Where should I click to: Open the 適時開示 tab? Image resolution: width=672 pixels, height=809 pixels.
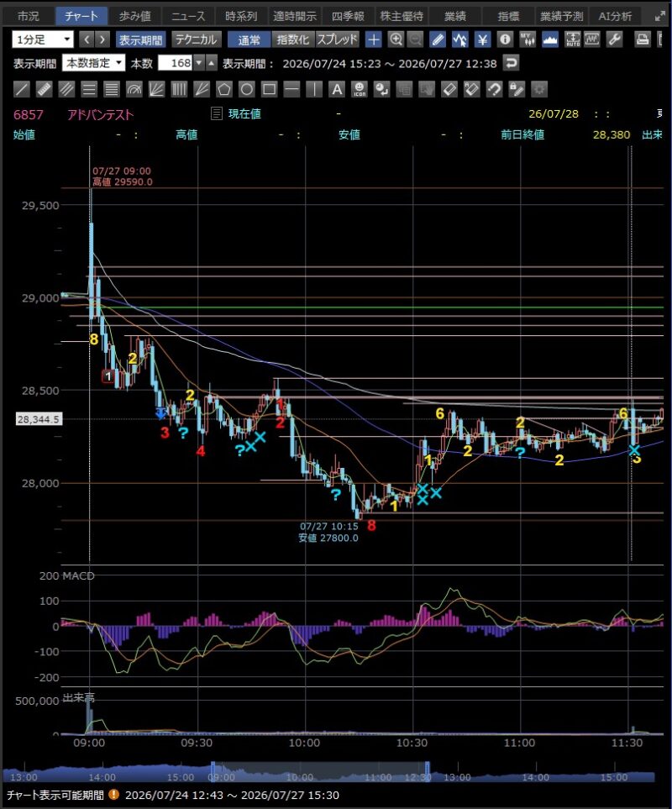point(295,17)
